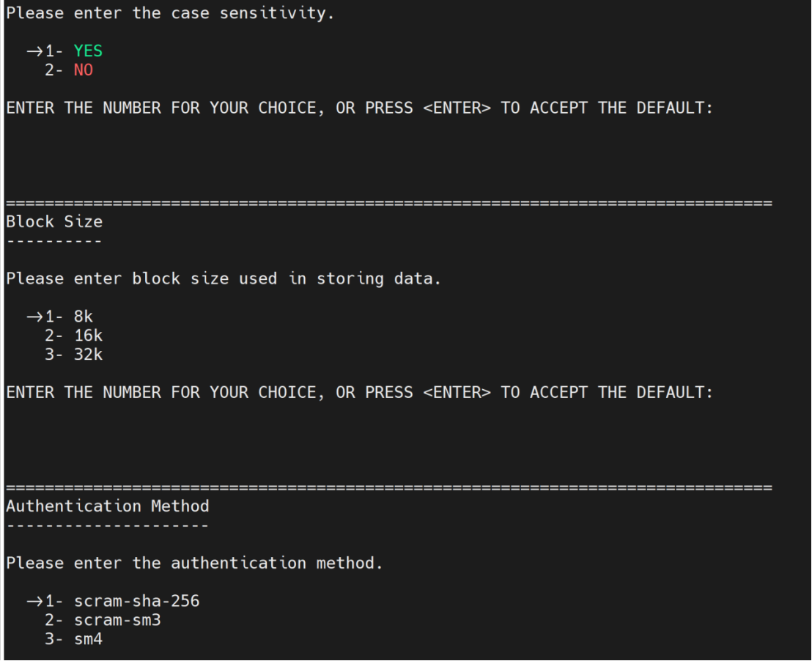Pick the scram-sm3 authentication option
This screenshot has width=812, height=661.
[x=117, y=620]
